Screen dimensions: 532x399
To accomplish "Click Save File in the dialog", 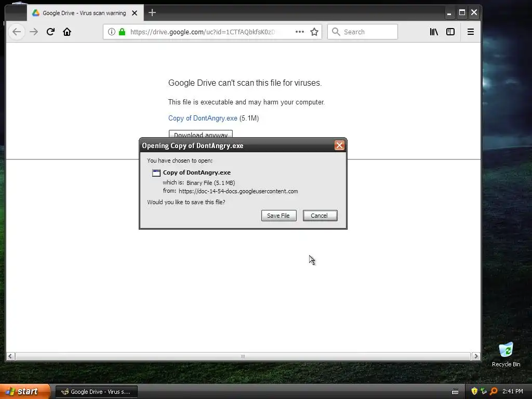I will point(278,216).
